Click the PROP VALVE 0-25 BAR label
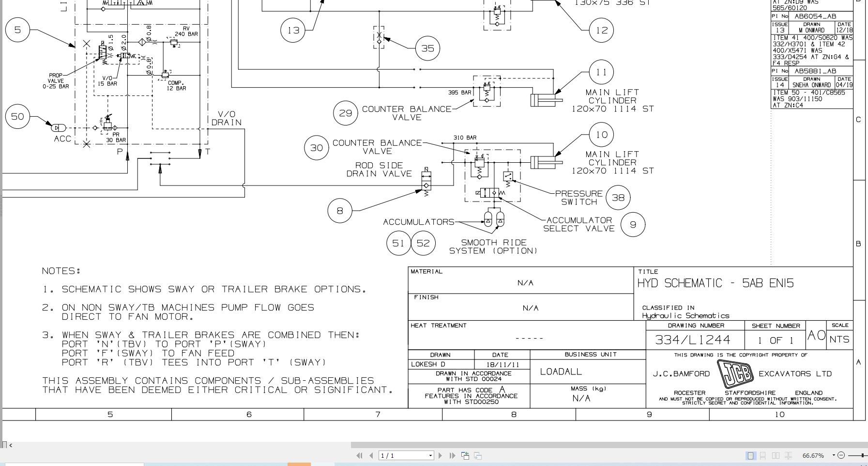The height and width of the screenshot is (466, 868). pos(56,81)
